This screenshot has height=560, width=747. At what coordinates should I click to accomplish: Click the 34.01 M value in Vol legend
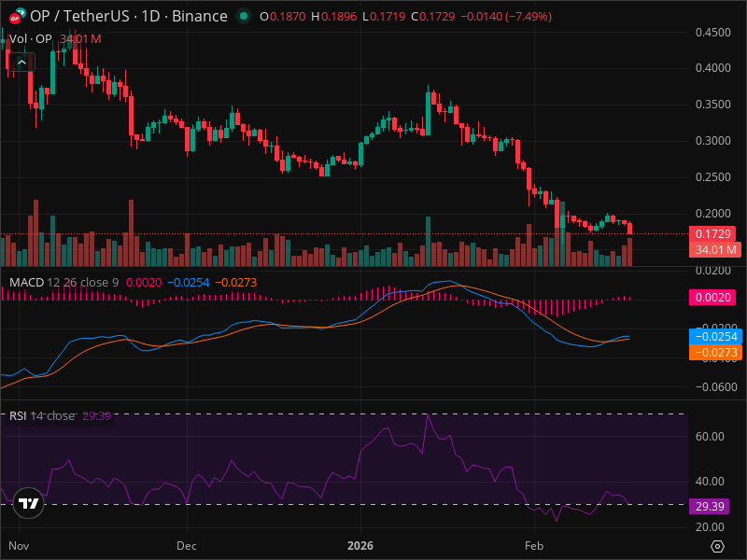pyautogui.click(x=80, y=39)
